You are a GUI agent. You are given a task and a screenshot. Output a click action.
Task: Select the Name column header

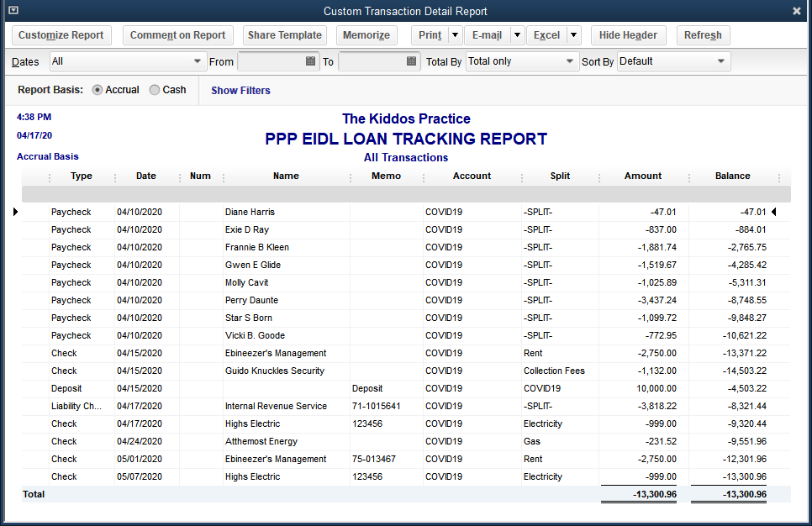point(286,176)
